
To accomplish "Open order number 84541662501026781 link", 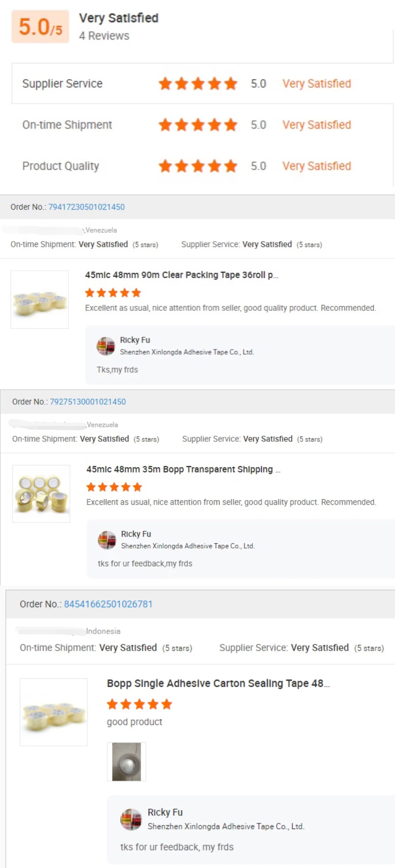I will click(x=108, y=604).
